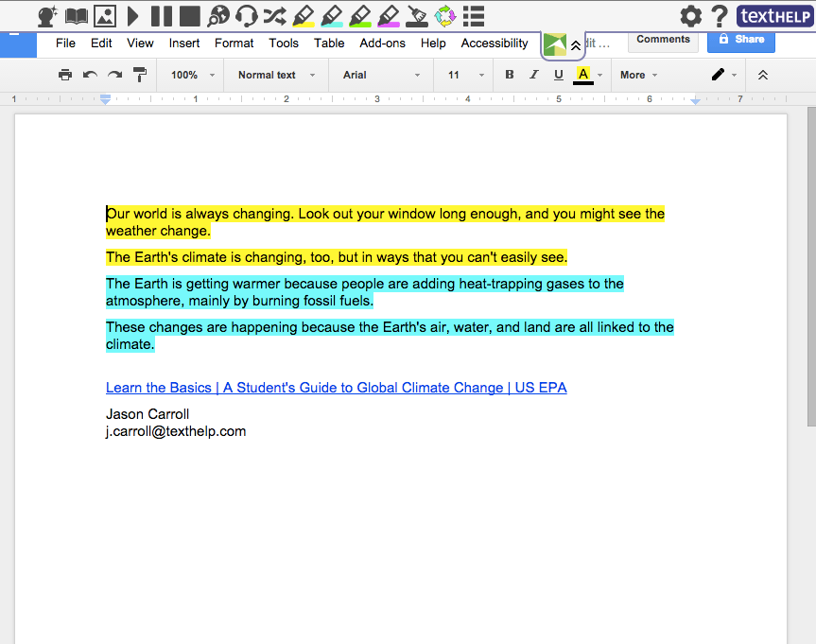This screenshot has width=816, height=644.
Task: Click the clear highlights icon
Action: [x=416, y=15]
